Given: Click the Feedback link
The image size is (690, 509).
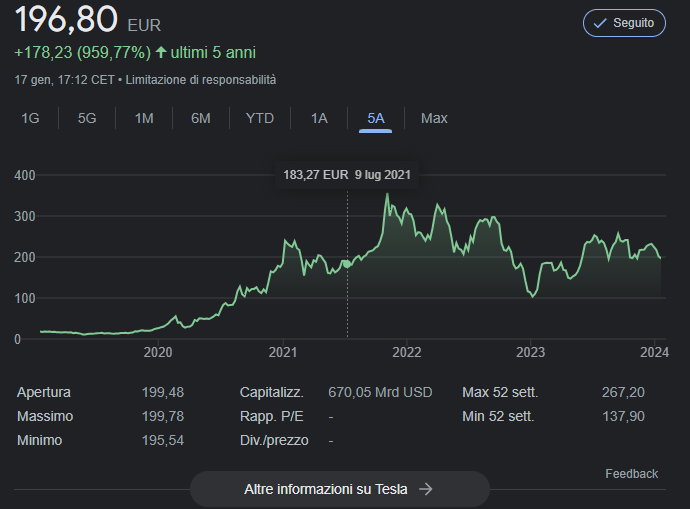Looking at the screenshot, I should 631,474.
